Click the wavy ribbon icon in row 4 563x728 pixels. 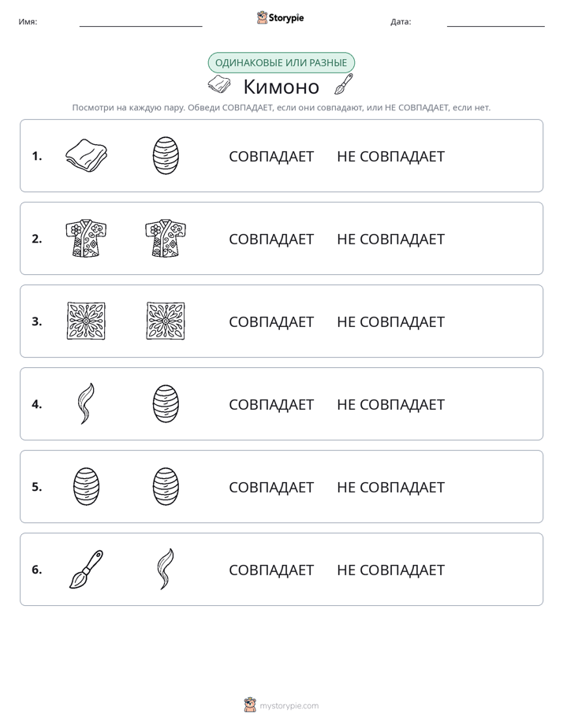[87, 403]
